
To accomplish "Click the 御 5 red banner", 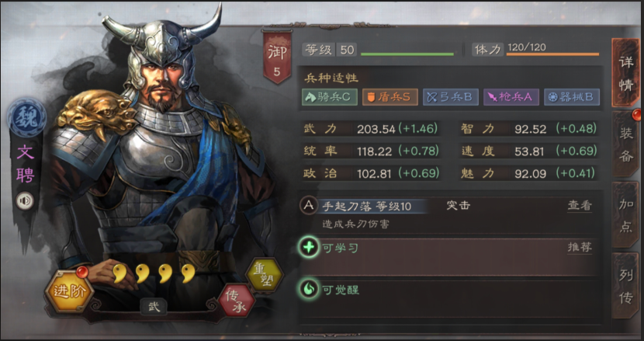I will 277,57.
